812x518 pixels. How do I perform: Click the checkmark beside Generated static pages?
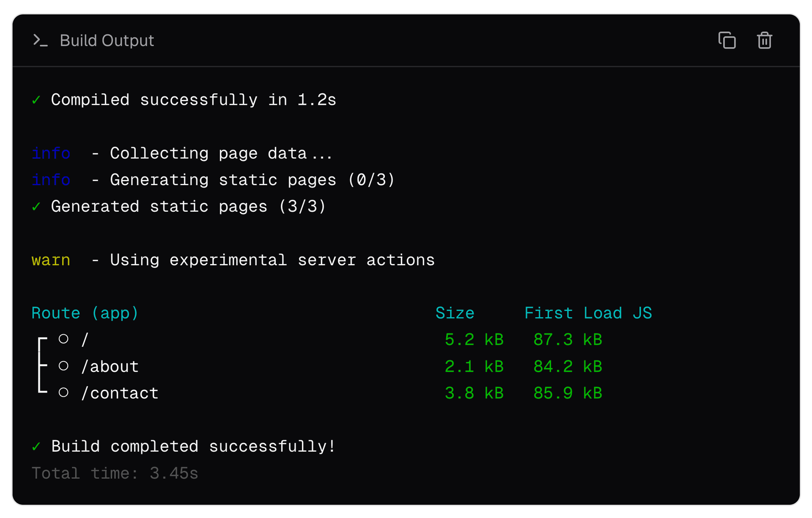pyautogui.click(x=36, y=207)
